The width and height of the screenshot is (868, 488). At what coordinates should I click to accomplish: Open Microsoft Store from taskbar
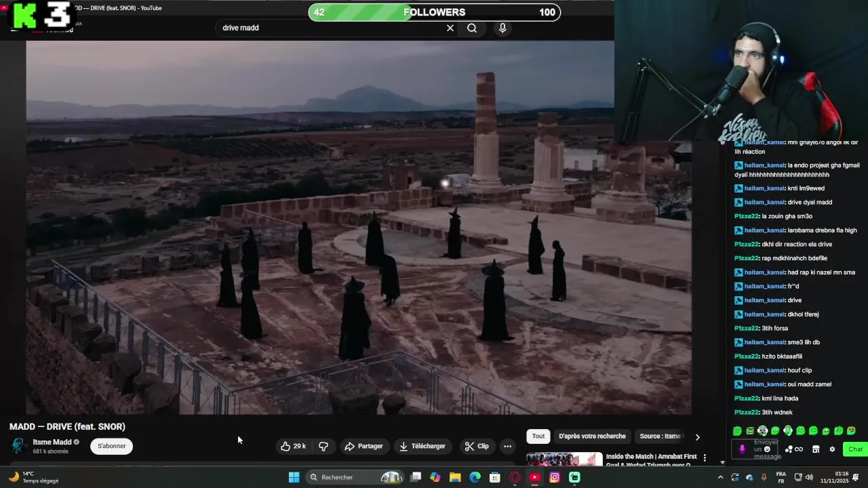tap(495, 477)
